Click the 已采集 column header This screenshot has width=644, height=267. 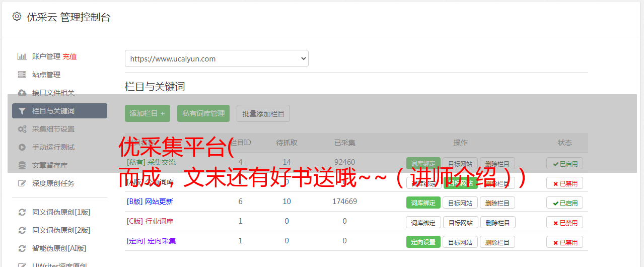tap(344, 143)
